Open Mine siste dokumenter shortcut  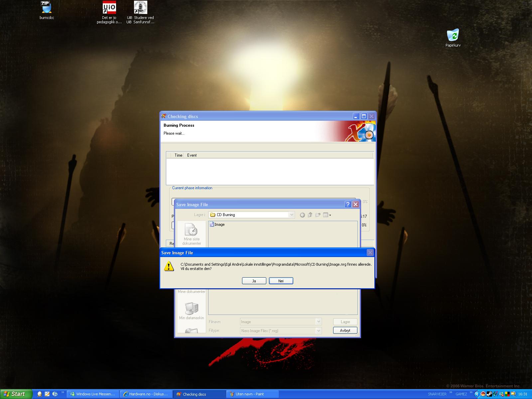(x=192, y=234)
